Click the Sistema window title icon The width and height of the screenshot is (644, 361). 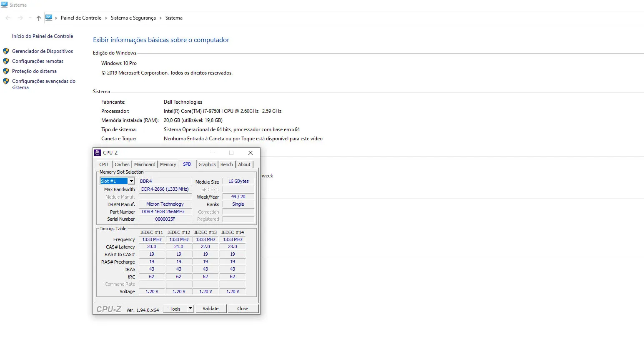[4, 5]
